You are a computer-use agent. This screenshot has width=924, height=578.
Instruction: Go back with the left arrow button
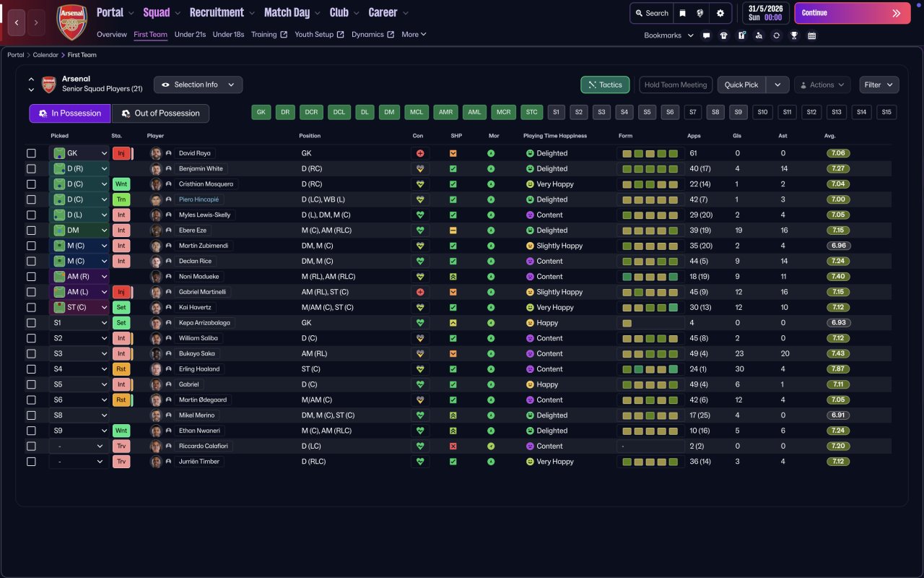17,22
